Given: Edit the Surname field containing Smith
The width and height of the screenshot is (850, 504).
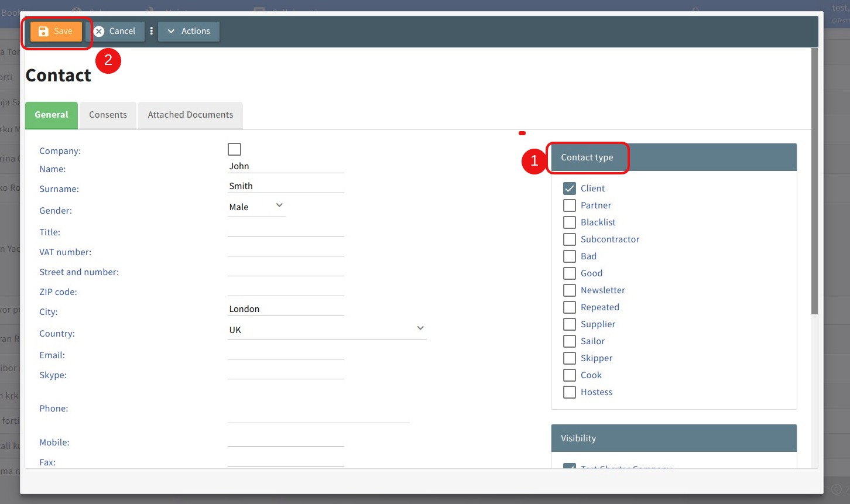Looking at the screenshot, I should click(x=286, y=186).
